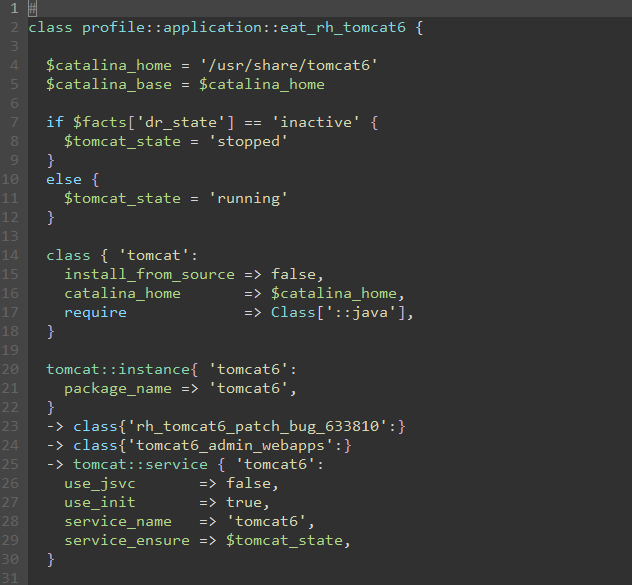Click line number 1 in the gutter
The height and width of the screenshot is (585, 632).
[x=15, y=8]
